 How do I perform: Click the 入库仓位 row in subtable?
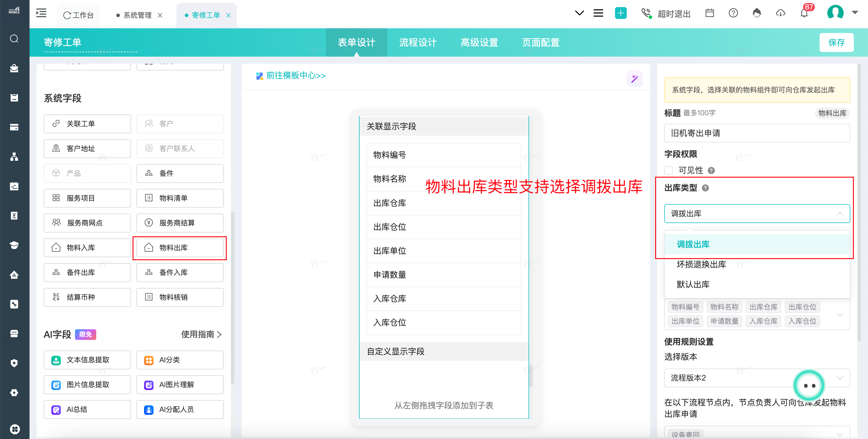click(x=444, y=322)
